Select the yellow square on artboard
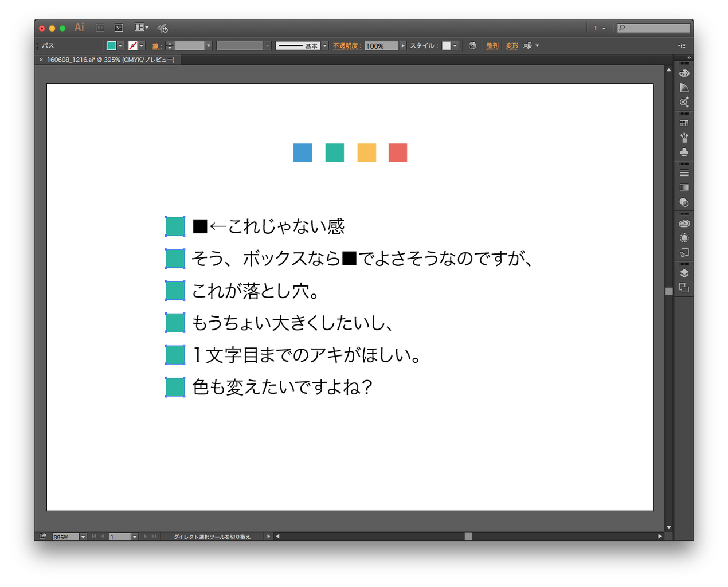 (x=367, y=152)
